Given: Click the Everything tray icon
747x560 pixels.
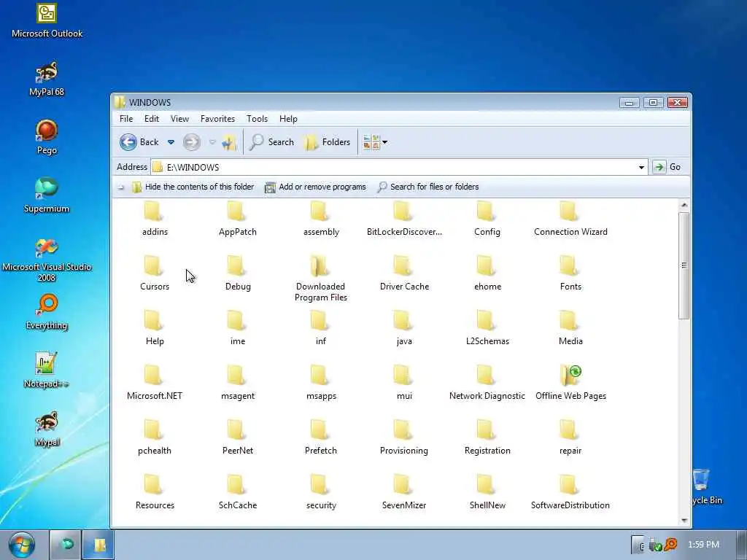Looking at the screenshot, I should pyautogui.click(x=670, y=544).
